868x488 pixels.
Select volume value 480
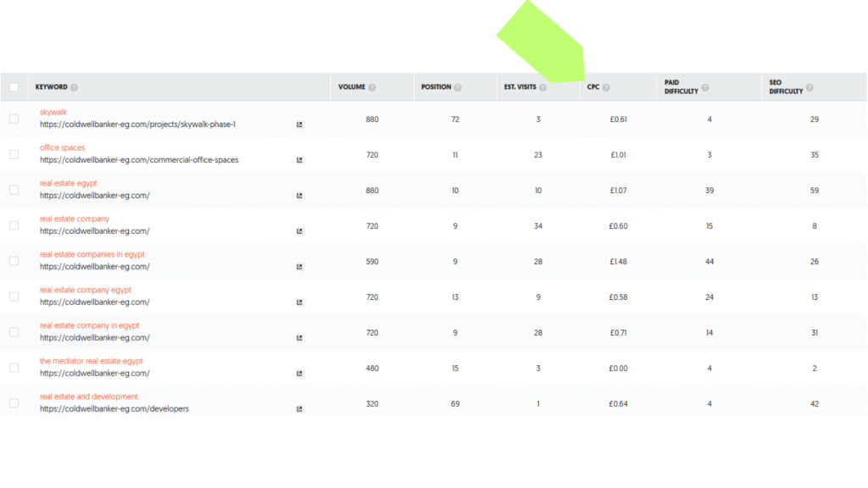tap(372, 369)
